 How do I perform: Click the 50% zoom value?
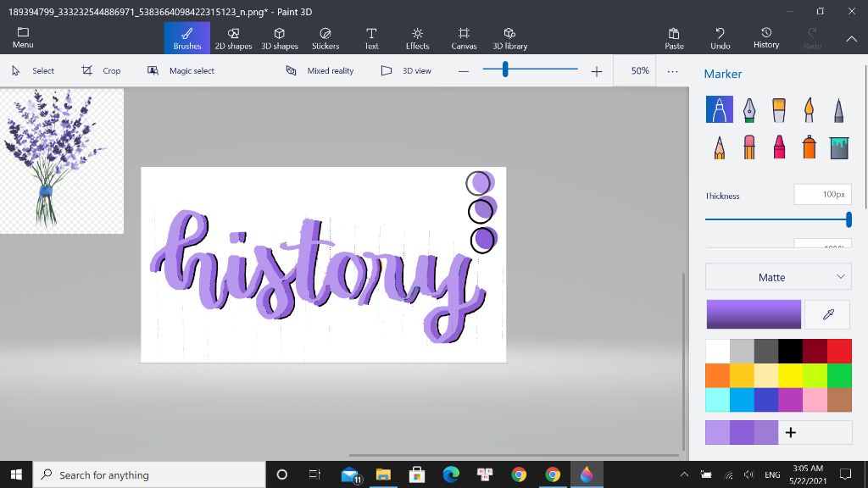click(640, 71)
